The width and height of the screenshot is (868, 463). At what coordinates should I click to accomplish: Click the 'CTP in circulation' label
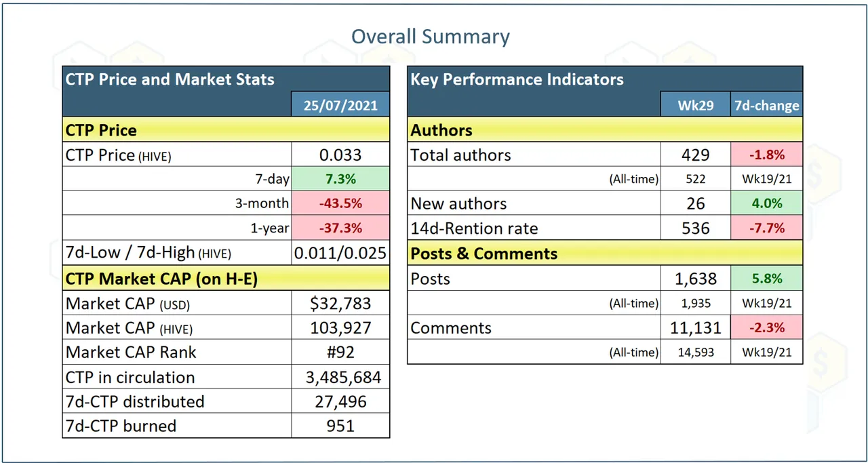click(x=130, y=378)
